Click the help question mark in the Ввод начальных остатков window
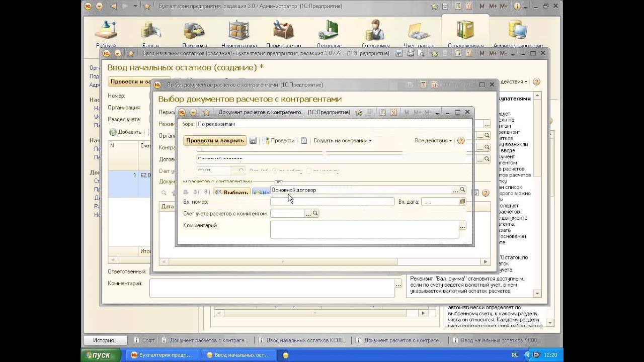The width and height of the screenshot is (644, 362). tap(536, 81)
